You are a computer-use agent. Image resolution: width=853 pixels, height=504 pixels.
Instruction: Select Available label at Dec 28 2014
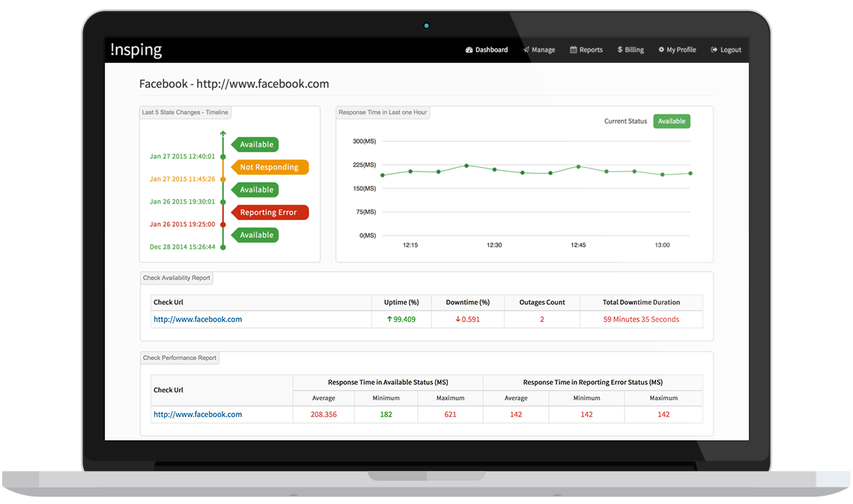tap(255, 234)
